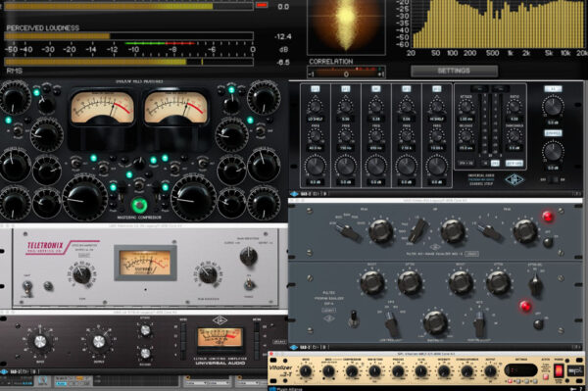Toggle the green ring bypass button on Mastering Compressor
588x391 pixels.
(139, 205)
